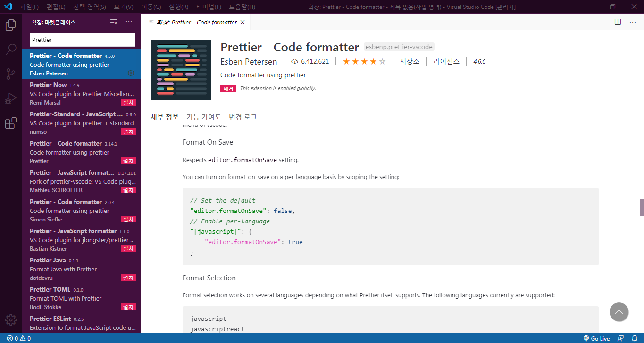Install Prettier - Code formatter 3.14.1
Screen dimensions: 644x343
click(x=128, y=161)
